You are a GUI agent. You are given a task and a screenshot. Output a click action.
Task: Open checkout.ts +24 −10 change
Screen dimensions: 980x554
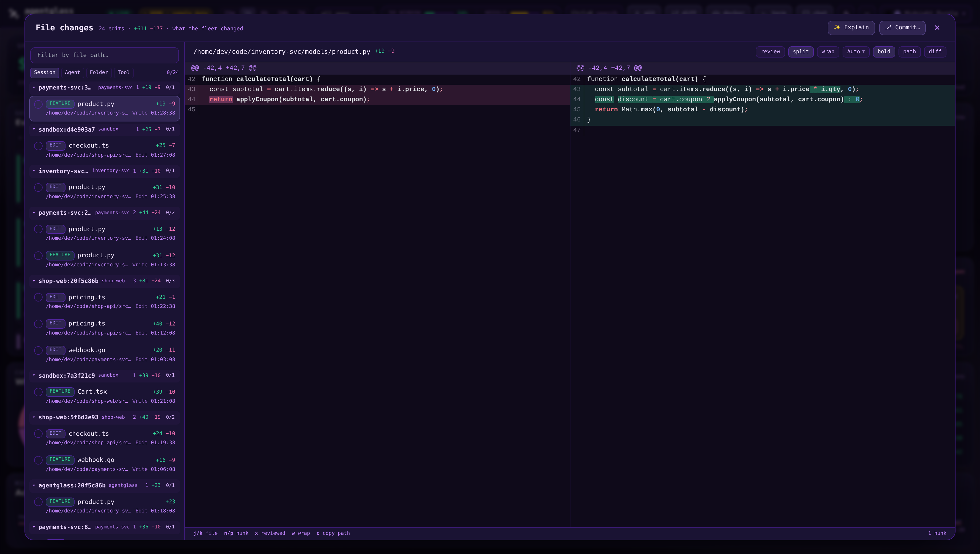[105, 438]
